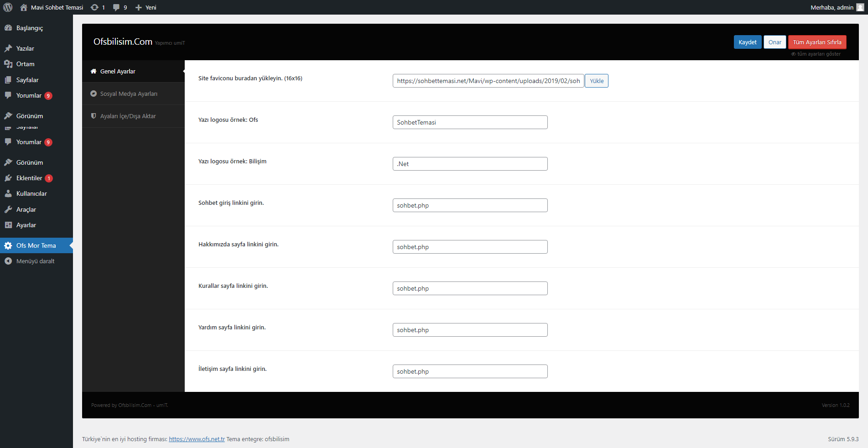Click the Ofsbilisim.Com header title
The width and height of the screenshot is (868, 448).
(123, 42)
